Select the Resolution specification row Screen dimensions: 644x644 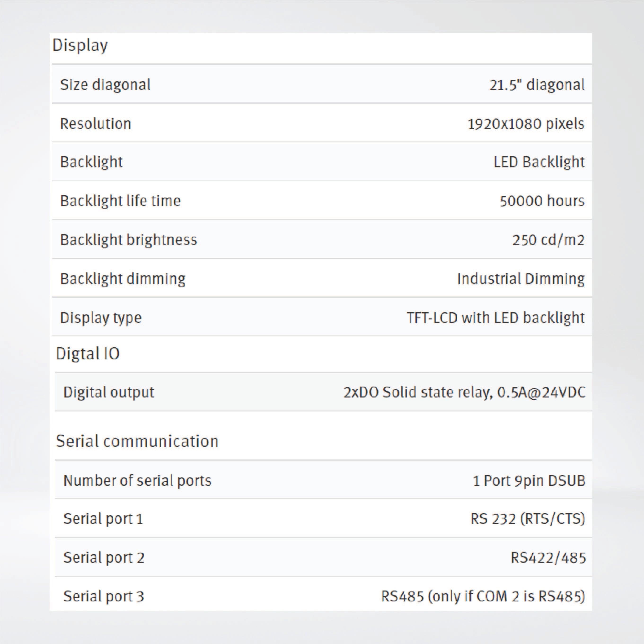tap(95, 123)
